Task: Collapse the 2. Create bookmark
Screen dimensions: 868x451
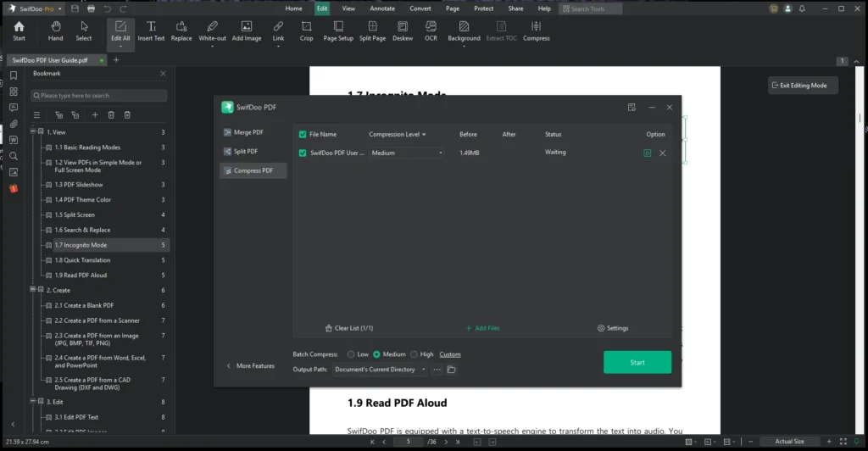Action: (x=33, y=289)
